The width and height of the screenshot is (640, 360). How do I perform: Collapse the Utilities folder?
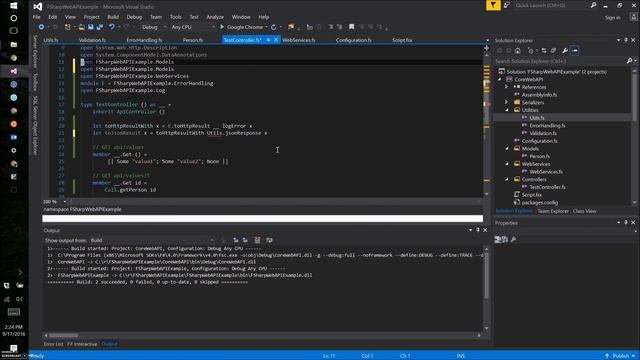(x=507, y=110)
